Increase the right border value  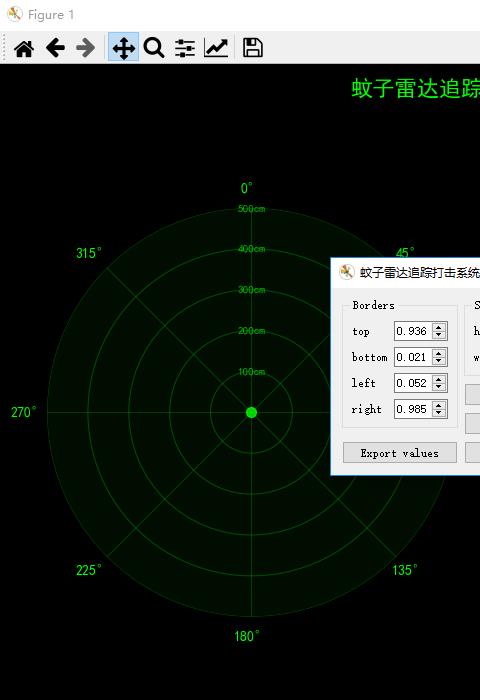[x=439, y=405]
